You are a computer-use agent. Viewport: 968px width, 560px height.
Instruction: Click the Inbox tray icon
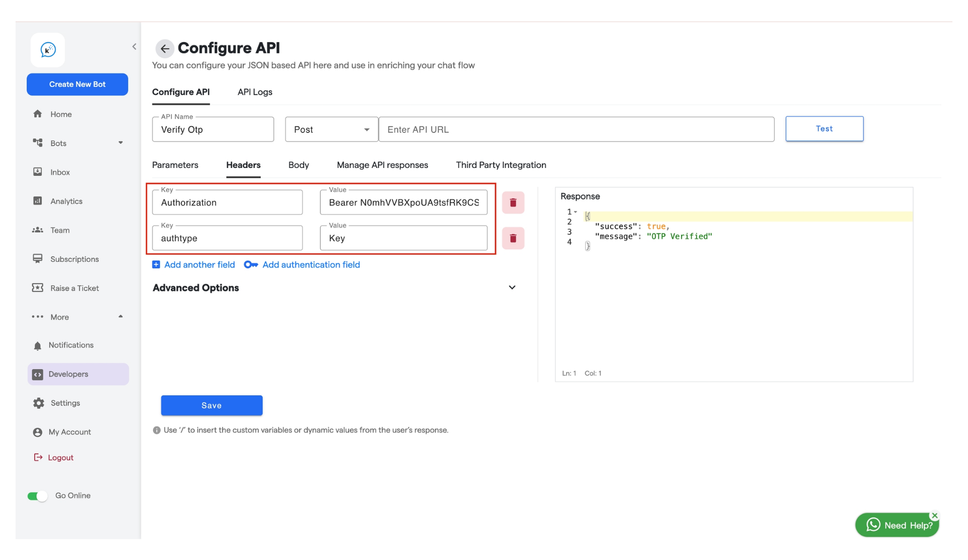click(37, 172)
